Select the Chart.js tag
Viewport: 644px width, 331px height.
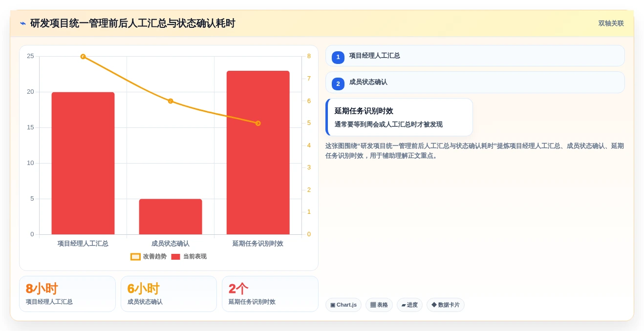[343, 305]
